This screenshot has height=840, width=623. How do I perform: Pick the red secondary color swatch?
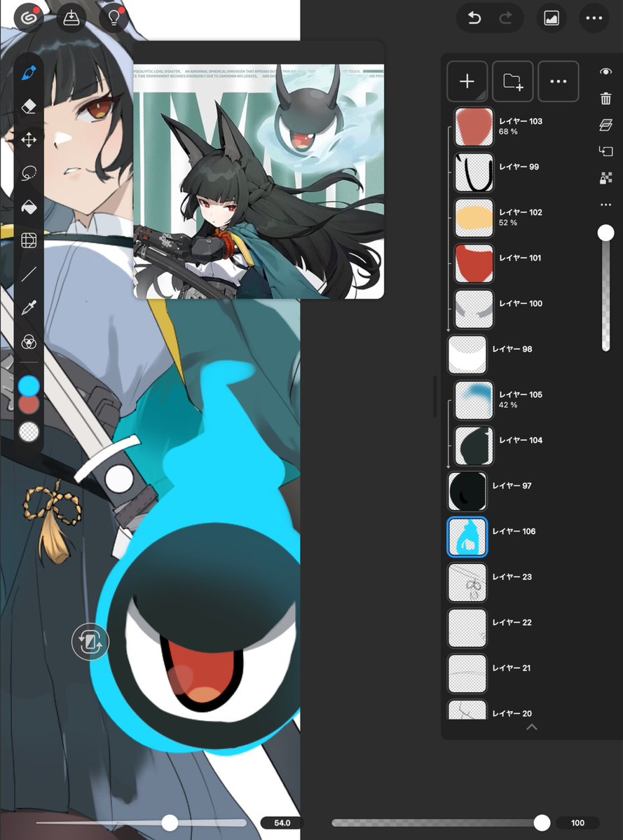tap(29, 405)
